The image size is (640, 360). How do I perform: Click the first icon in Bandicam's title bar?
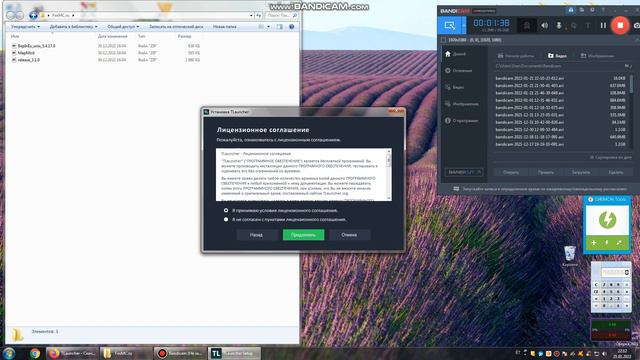click(x=571, y=10)
